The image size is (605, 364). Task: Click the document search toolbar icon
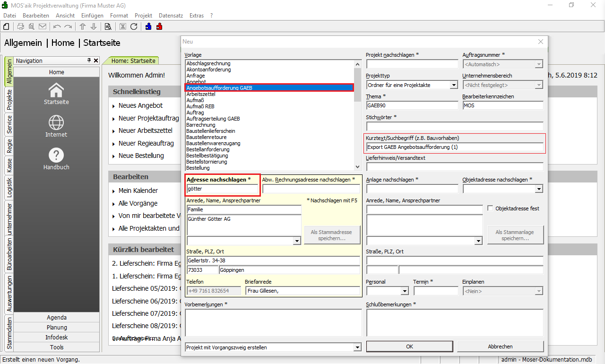[x=108, y=26]
